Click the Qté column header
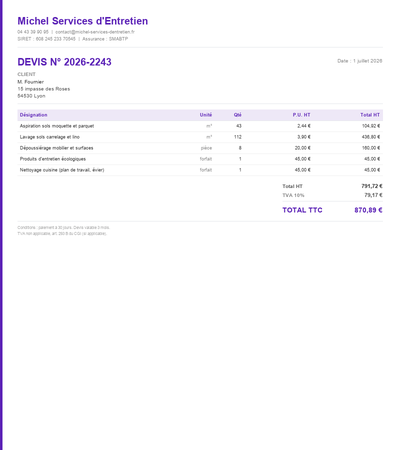400x450 pixels. tap(238, 115)
